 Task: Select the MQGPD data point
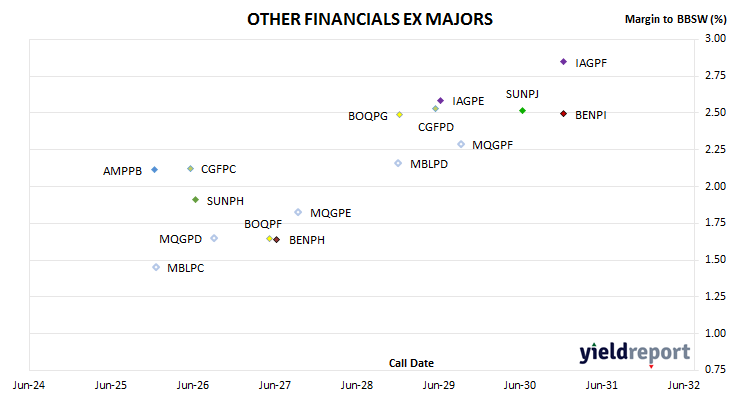[214, 238]
